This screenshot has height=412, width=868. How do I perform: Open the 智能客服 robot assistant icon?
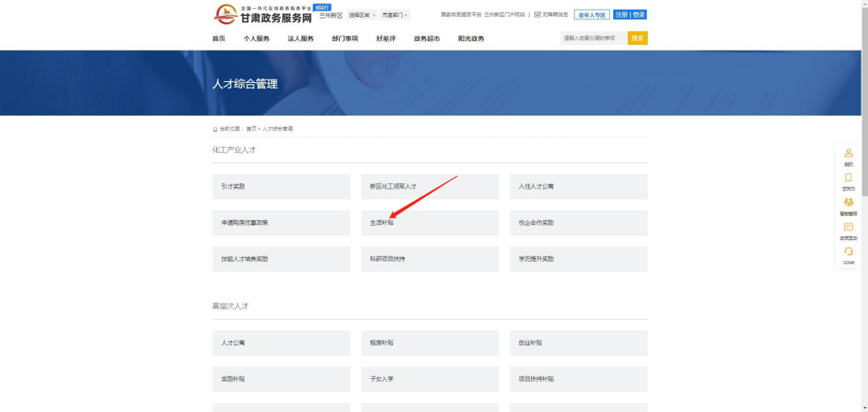tap(848, 202)
